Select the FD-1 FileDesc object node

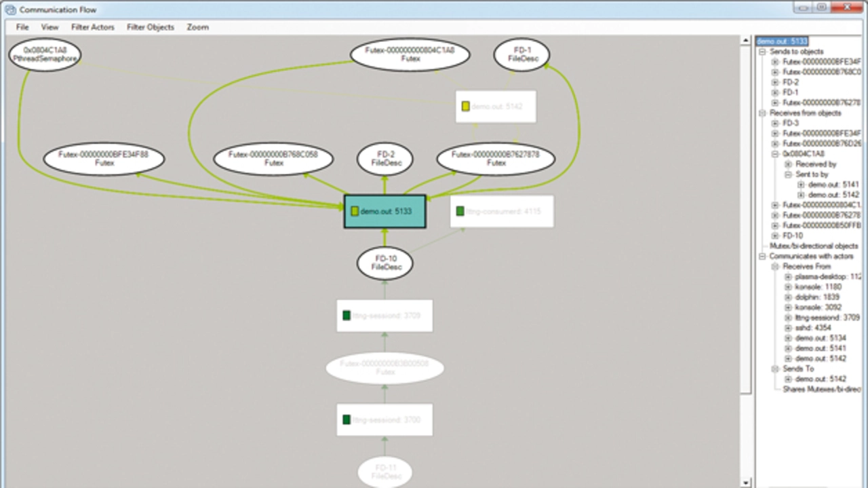[521, 54]
